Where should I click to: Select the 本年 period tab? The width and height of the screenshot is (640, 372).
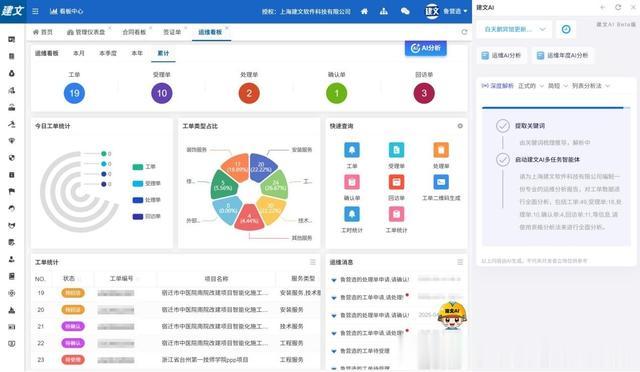click(137, 53)
